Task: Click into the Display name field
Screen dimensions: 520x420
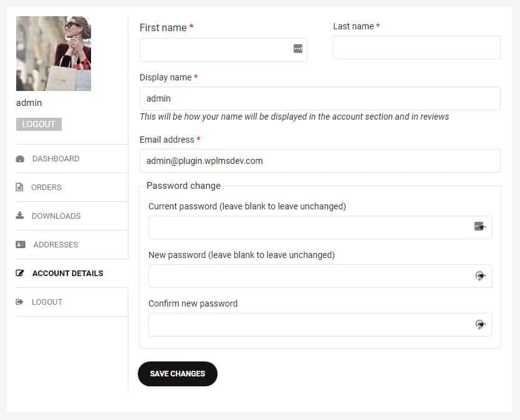Action: click(320, 98)
